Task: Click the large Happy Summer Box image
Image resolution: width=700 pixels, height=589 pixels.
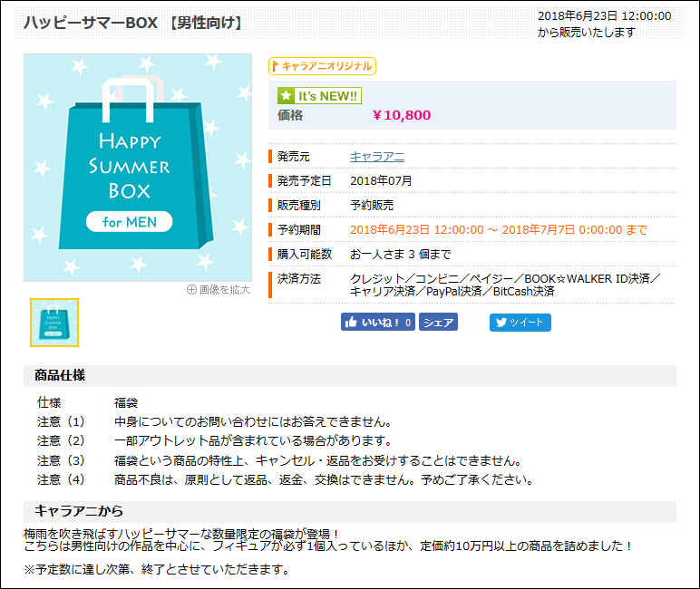Action: click(137, 168)
